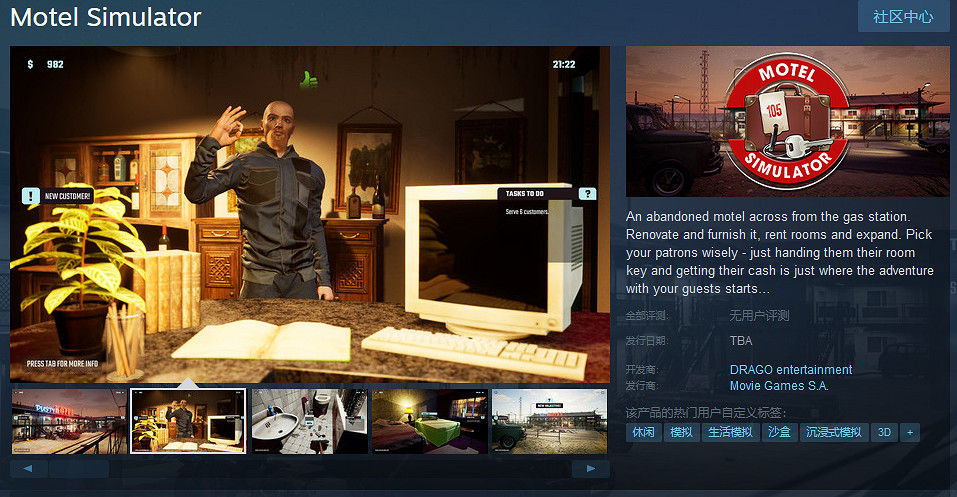Open the 社区中心 community hub button
This screenshot has width=957, height=497.
[x=903, y=17]
